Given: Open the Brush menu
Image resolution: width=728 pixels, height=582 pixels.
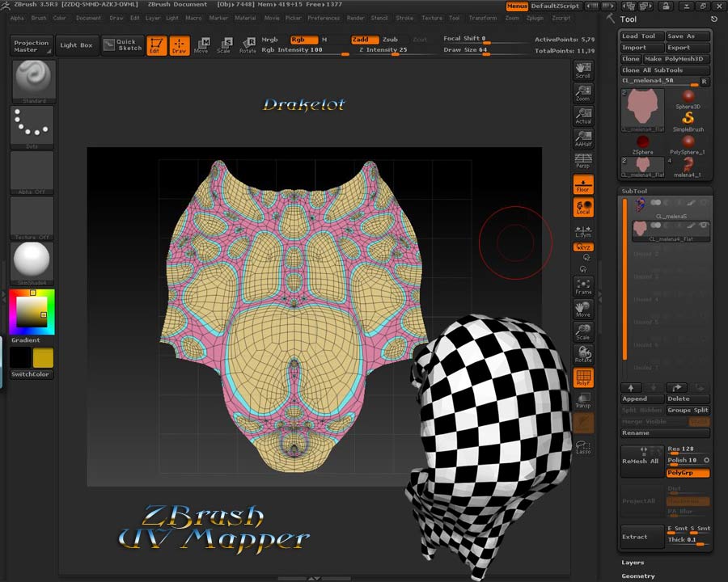Looking at the screenshot, I should (x=39, y=18).
